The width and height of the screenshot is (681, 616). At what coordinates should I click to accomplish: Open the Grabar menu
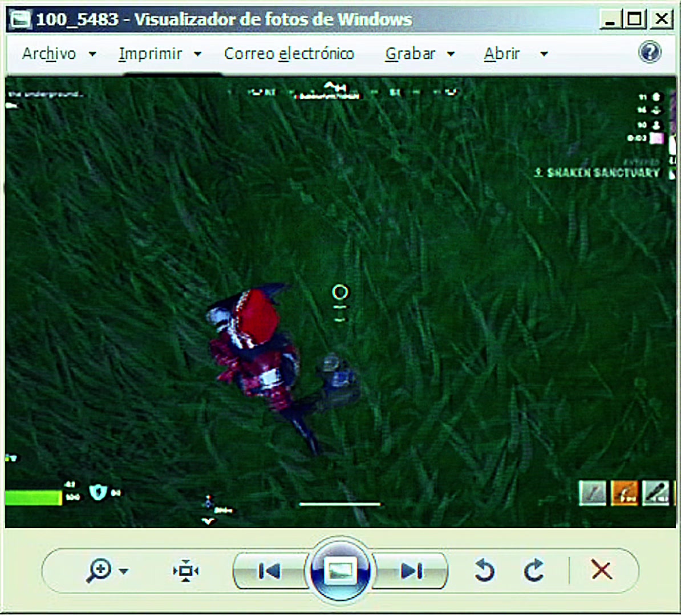[x=410, y=54]
